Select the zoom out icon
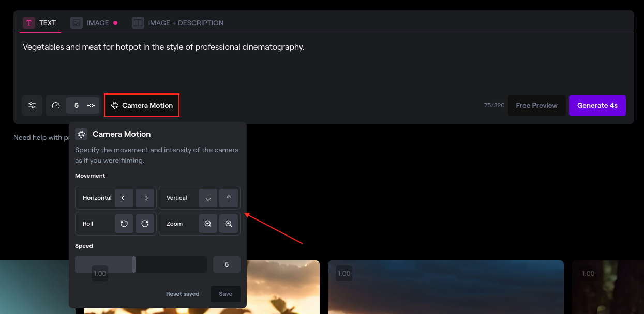This screenshot has width=644, height=314. (x=208, y=224)
